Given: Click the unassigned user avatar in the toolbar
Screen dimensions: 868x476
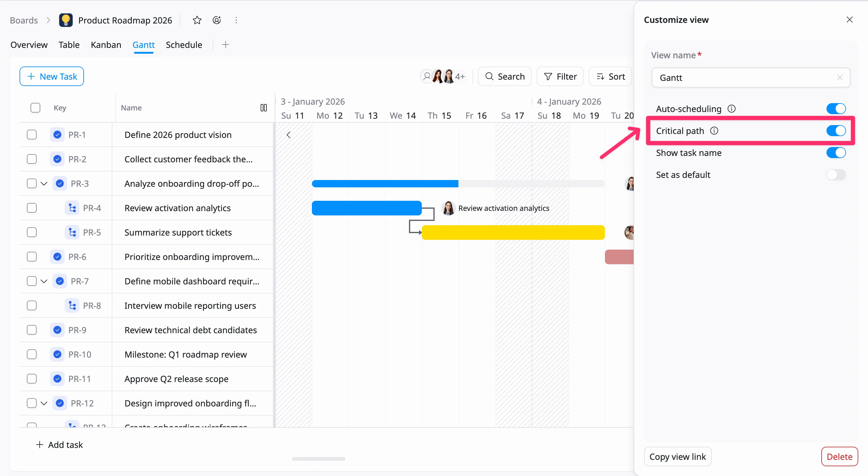Looking at the screenshot, I should point(427,77).
